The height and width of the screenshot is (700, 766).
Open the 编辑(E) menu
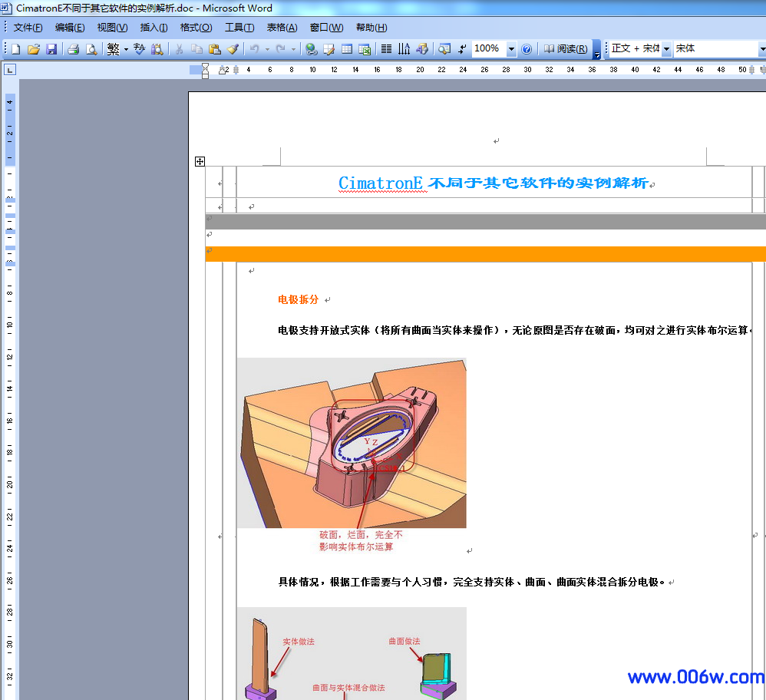pyautogui.click(x=70, y=28)
